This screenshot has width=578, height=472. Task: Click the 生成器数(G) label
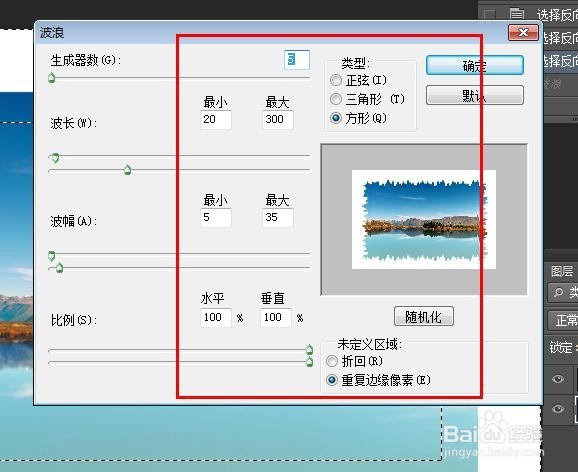point(86,60)
